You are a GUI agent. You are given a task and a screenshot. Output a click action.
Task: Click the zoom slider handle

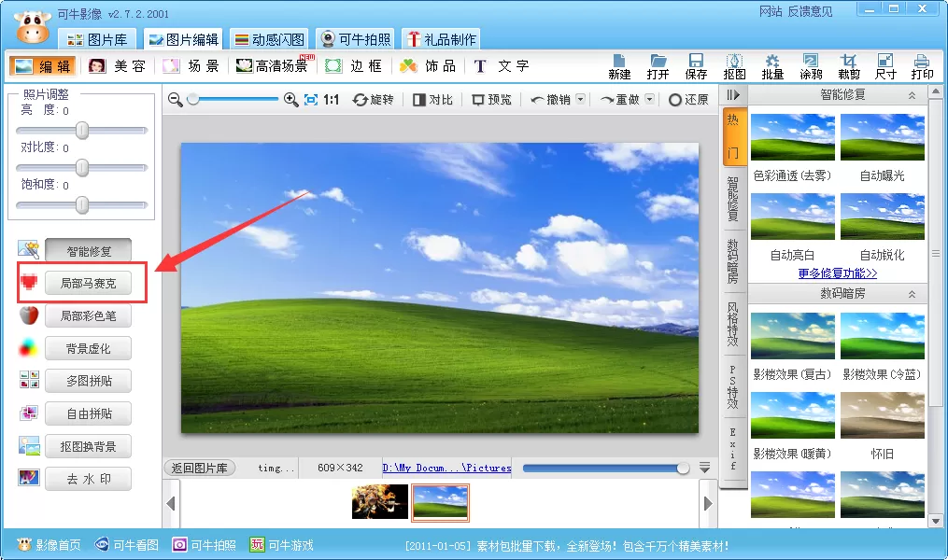click(193, 99)
